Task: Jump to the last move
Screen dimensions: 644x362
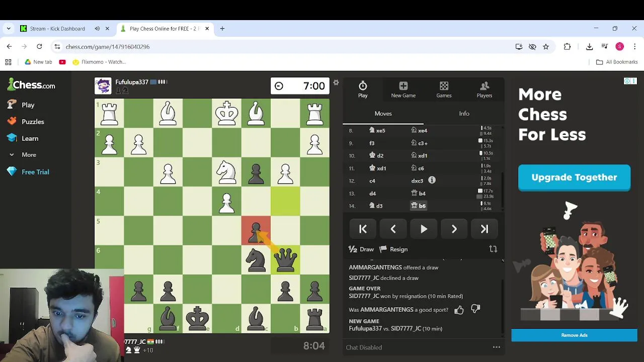Action: click(484, 229)
